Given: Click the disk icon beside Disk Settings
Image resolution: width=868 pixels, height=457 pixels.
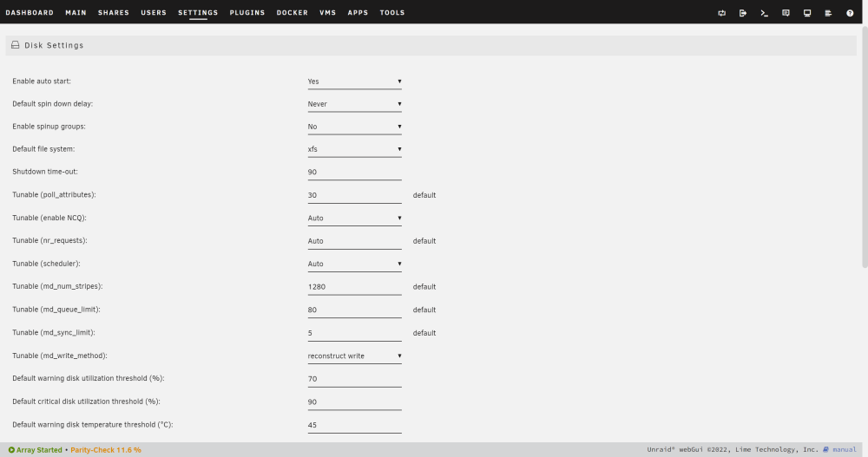Looking at the screenshot, I should pyautogui.click(x=16, y=45).
